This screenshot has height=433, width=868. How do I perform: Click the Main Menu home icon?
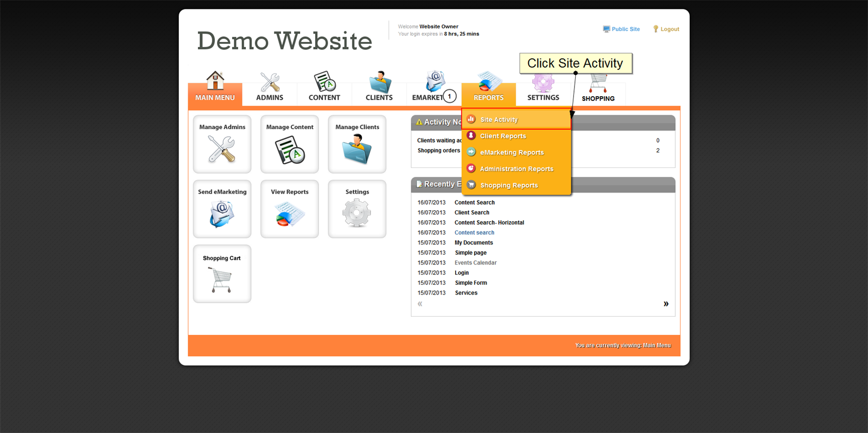coord(215,82)
